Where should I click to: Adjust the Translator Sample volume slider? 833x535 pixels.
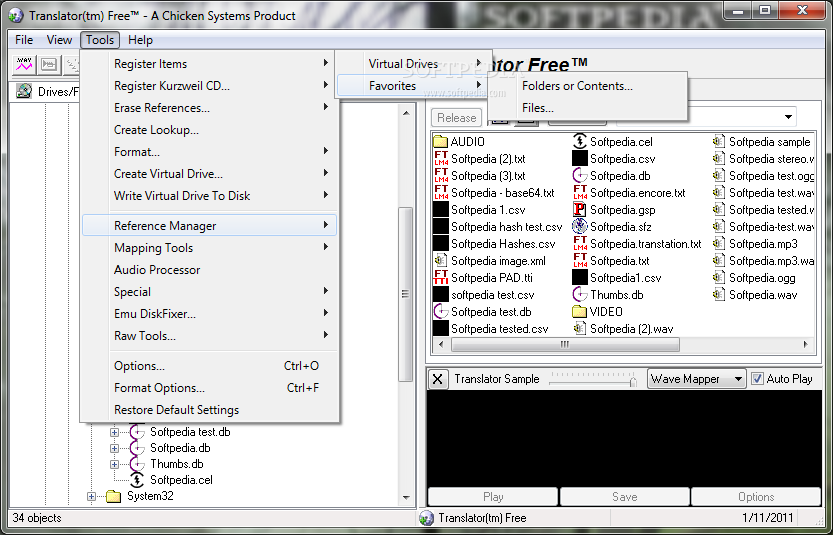(x=633, y=381)
